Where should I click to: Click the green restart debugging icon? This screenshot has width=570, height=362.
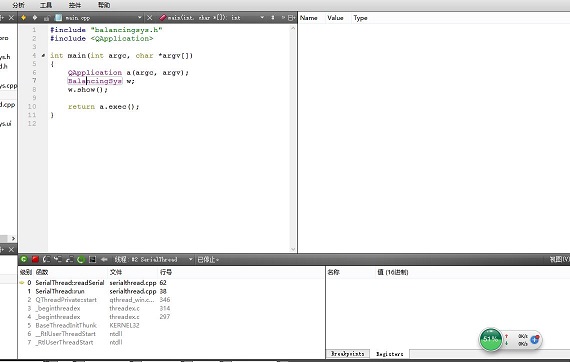tap(81, 260)
